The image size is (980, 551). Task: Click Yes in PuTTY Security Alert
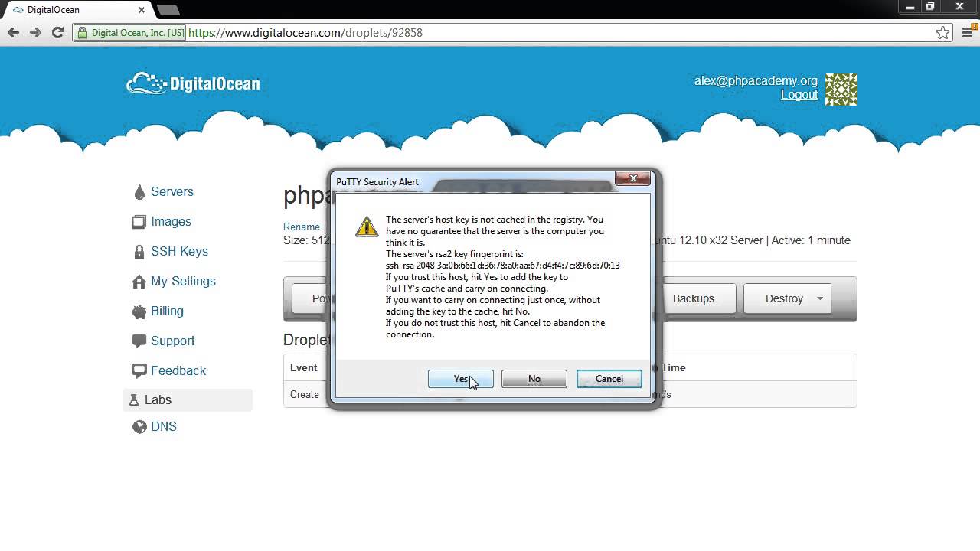coord(460,379)
